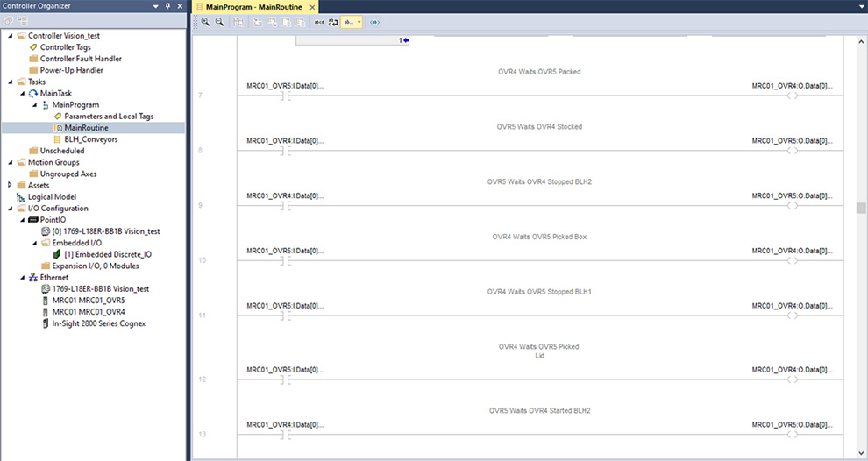Select [0] 1769-L18ER-BB1B Vision_test under PointIO
The image size is (868, 461).
106,231
